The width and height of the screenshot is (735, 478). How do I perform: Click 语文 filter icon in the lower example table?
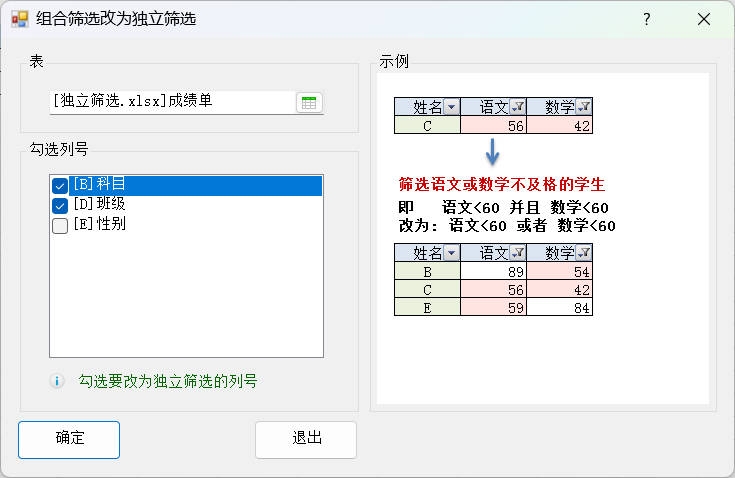(x=518, y=253)
